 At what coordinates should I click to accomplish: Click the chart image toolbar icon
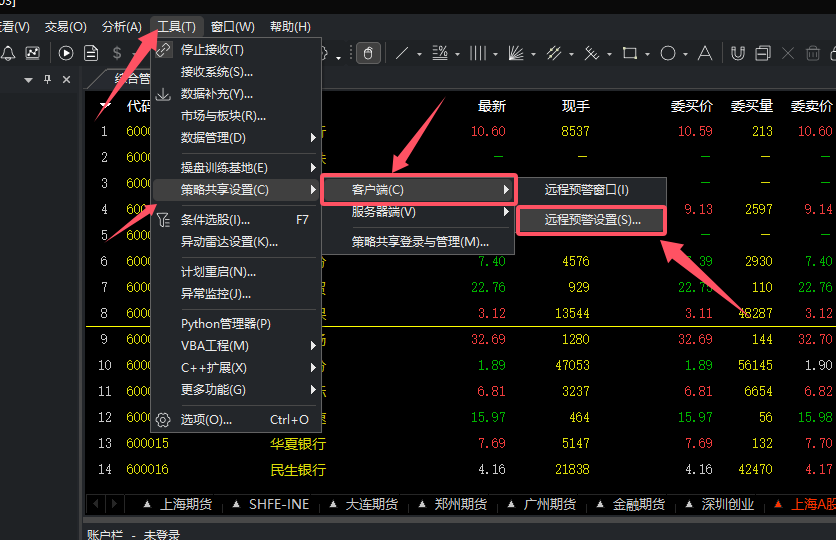point(33,53)
